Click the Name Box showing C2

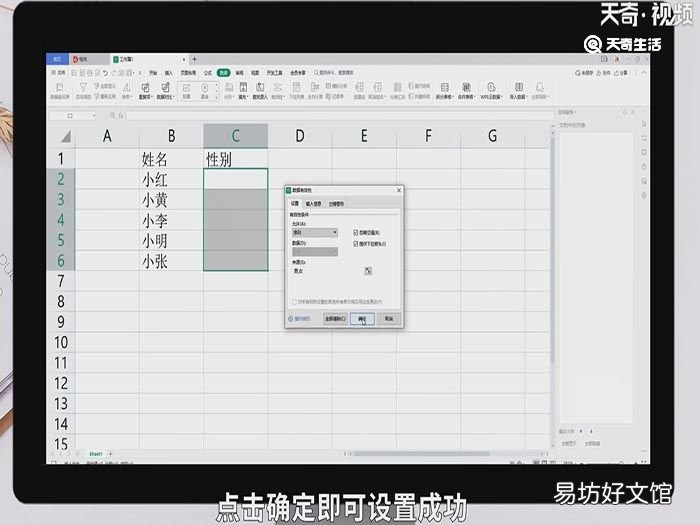click(x=72, y=116)
